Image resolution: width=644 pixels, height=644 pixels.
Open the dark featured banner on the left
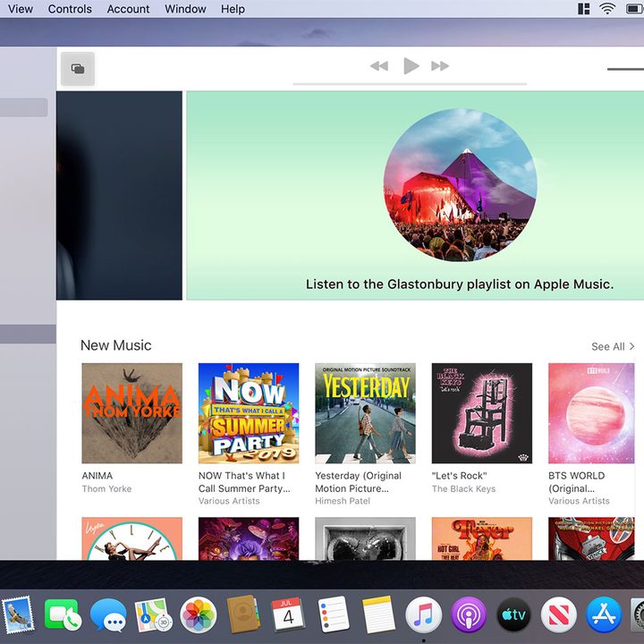(x=119, y=196)
